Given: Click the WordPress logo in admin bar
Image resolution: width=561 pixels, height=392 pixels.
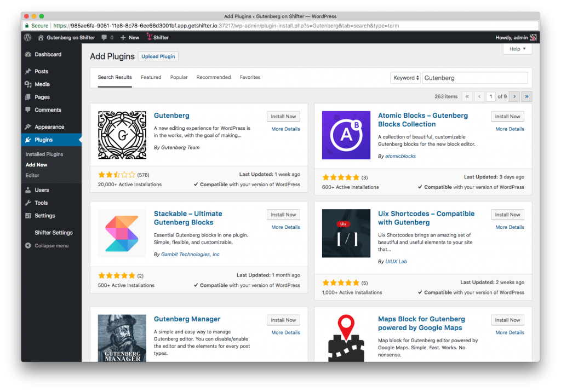Looking at the screenshot, I should tap(28, 38).
